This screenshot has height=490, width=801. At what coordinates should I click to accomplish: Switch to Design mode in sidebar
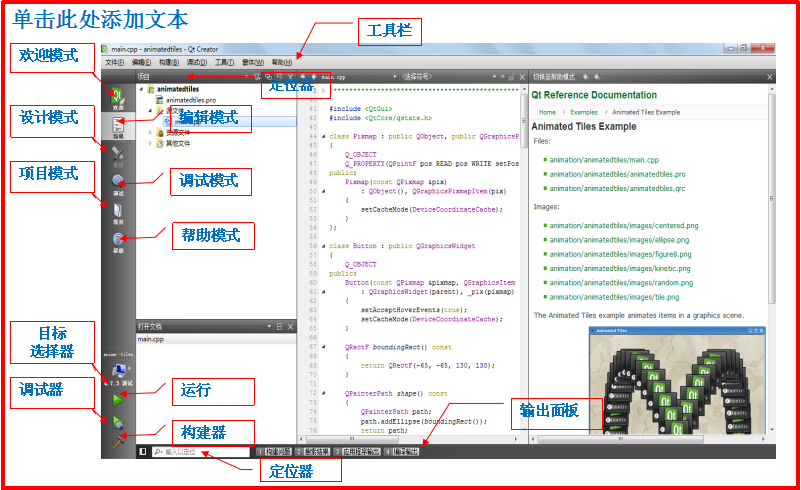118,156
